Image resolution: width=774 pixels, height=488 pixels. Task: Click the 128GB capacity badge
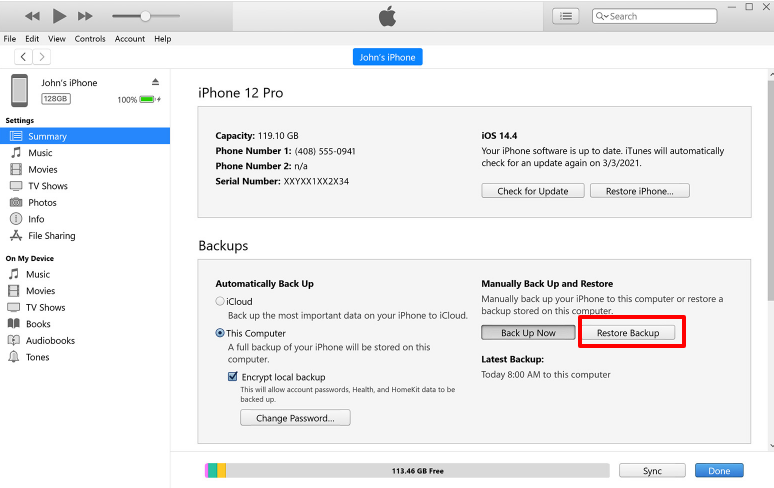pos(55,99)
